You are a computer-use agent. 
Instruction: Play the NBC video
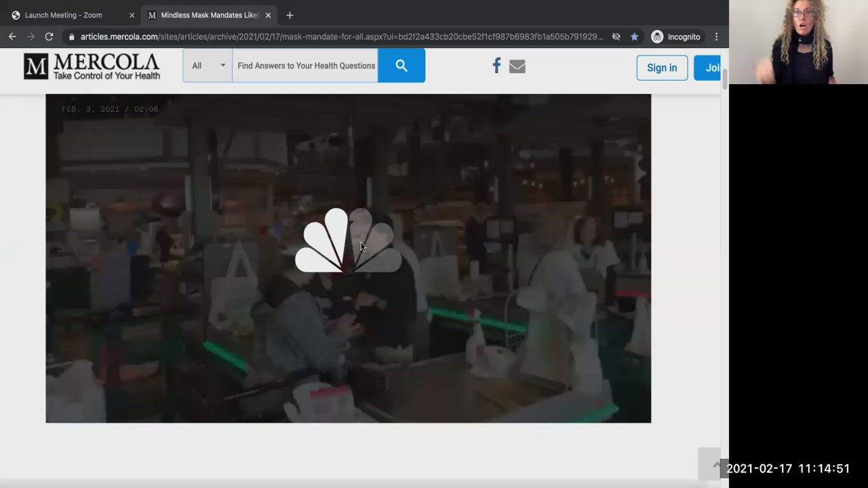(x=348, y=243)
